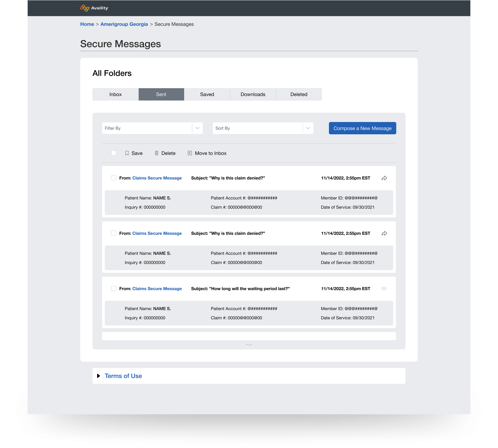Click the Availity logo icon

[85, 8]
